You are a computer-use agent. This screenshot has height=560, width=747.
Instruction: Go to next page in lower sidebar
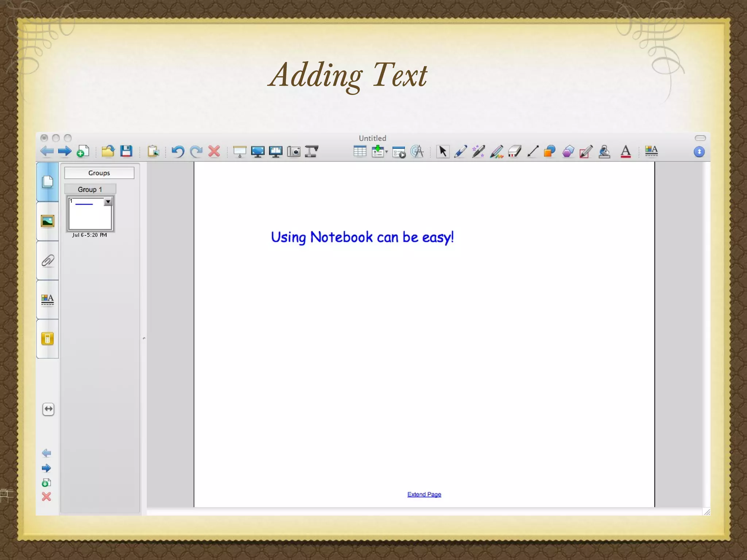pos(46,468)
